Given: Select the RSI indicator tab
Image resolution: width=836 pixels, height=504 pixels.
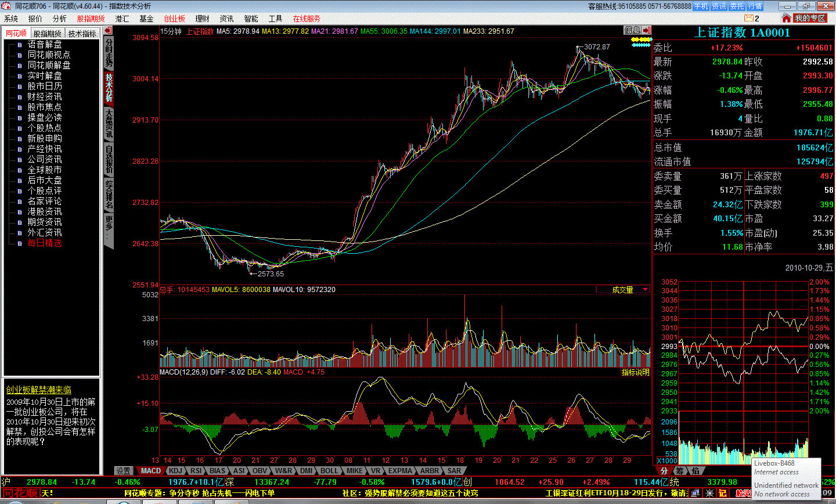Looking at the screenshot, I should pos(196,471).
